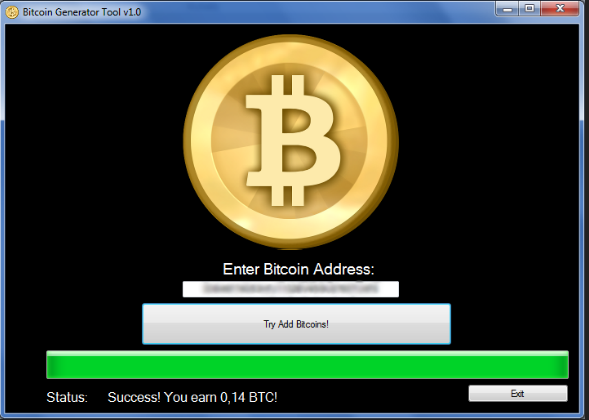Click the B symbol on the coin

292,140
